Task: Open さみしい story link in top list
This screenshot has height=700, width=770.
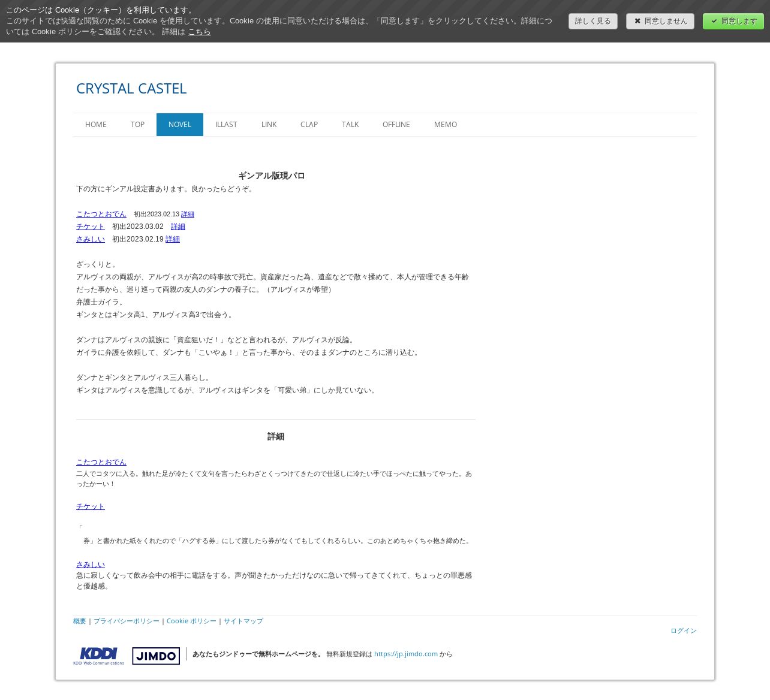Action: (x=91, y=239)
